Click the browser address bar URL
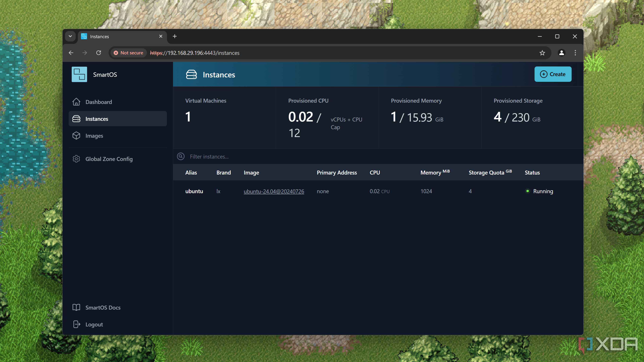The width and height of the screenshot is (644, 362). point(195,53)
